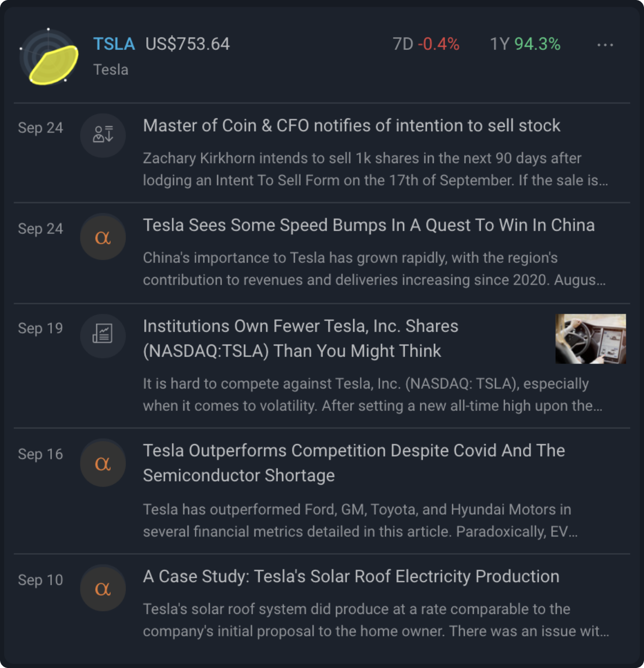Open the Tesla snowflake radar chart icon
The image size is (644, 668).
pos(49,57)
